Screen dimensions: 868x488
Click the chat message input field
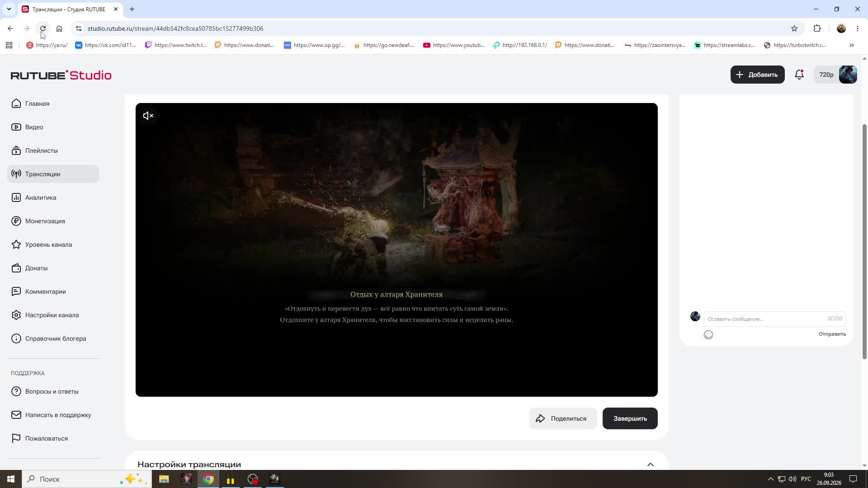[774, 319]
